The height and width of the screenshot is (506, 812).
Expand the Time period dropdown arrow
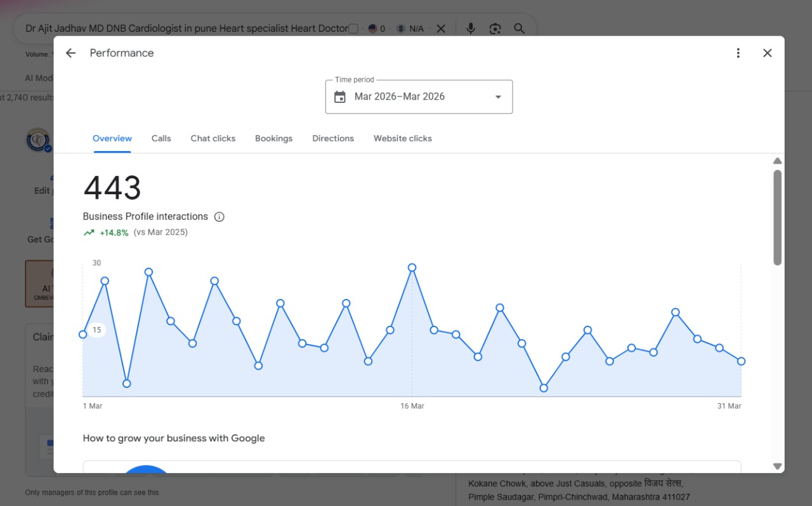point(498,97)
